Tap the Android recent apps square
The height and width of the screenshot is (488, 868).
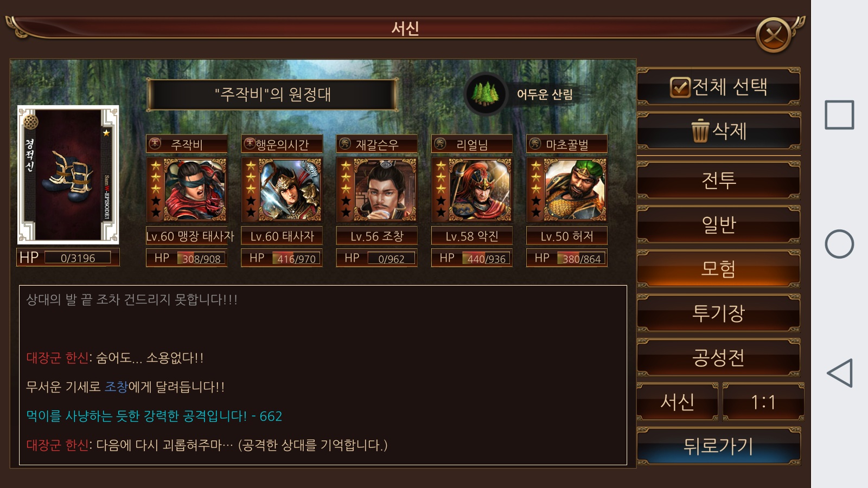click(839, 115)
